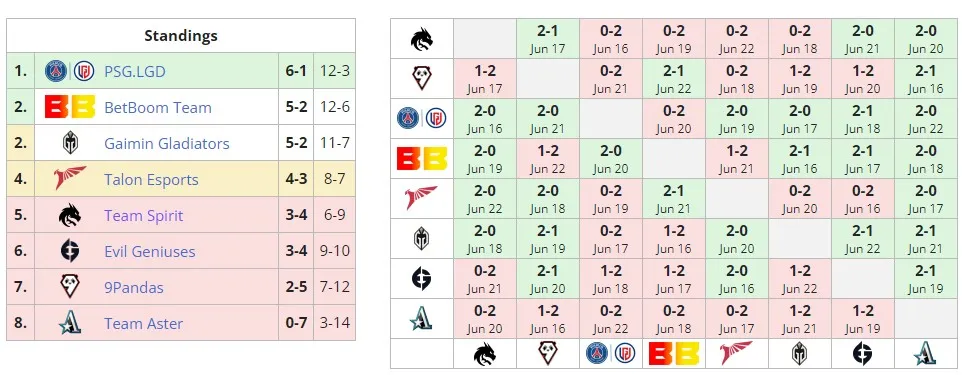Click 9Pandas logo in crosstable bottom row
962x375 pixels.
point(548,354)
